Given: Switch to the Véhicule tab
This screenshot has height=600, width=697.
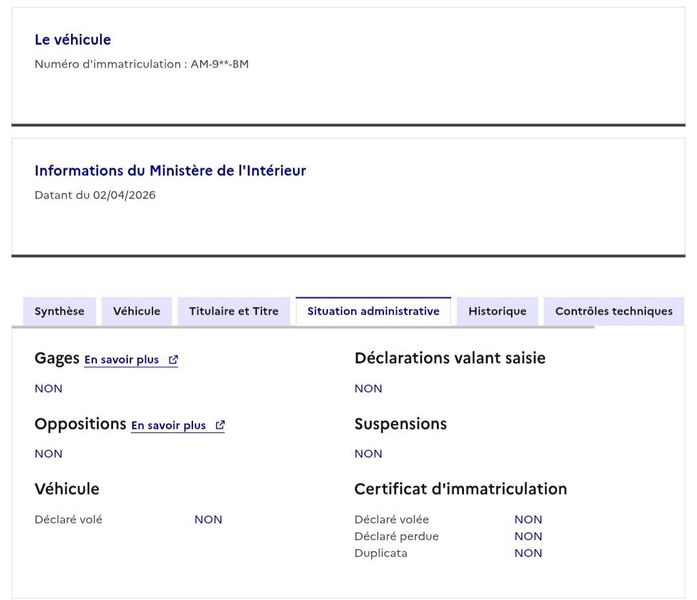Looking at the screenshot, I should click(x=136, y=311).
